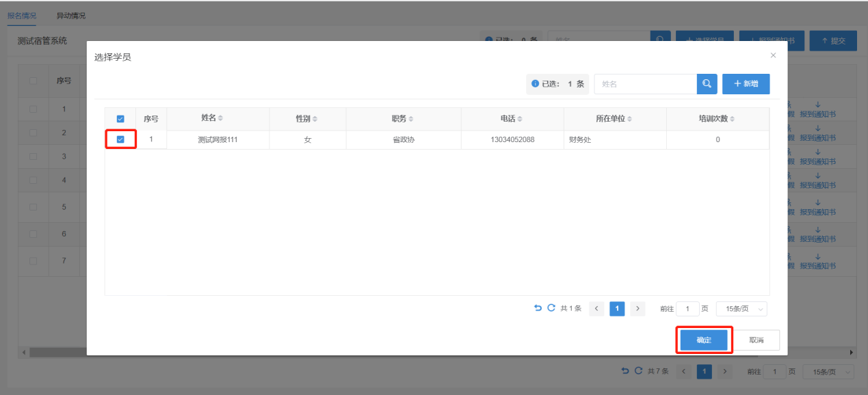Click the search magnifier icon beside 姓名 field
The width and height of the screenshot is (868, 395).
707,84
